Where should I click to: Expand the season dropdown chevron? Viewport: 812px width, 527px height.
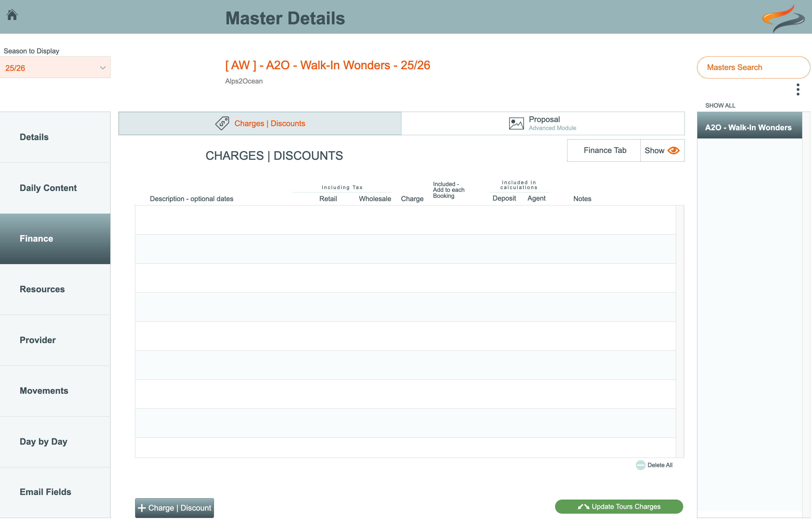tap(103, 68)
